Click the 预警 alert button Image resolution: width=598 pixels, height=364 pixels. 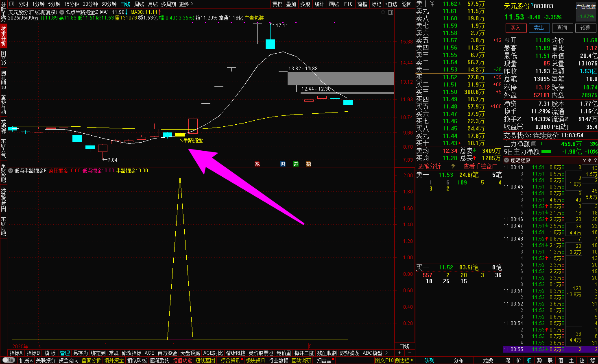pos(585,28)
